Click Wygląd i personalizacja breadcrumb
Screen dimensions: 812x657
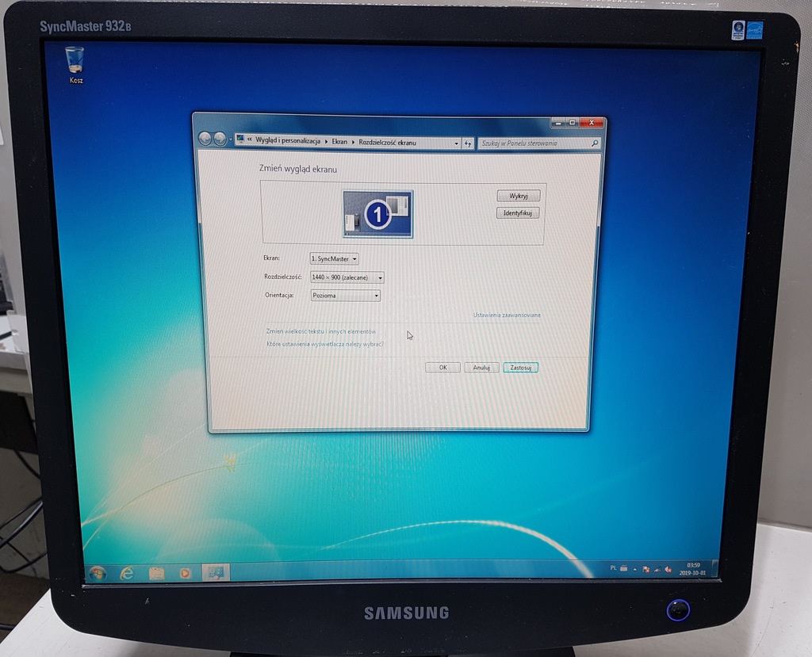click(x=287, y=140)
